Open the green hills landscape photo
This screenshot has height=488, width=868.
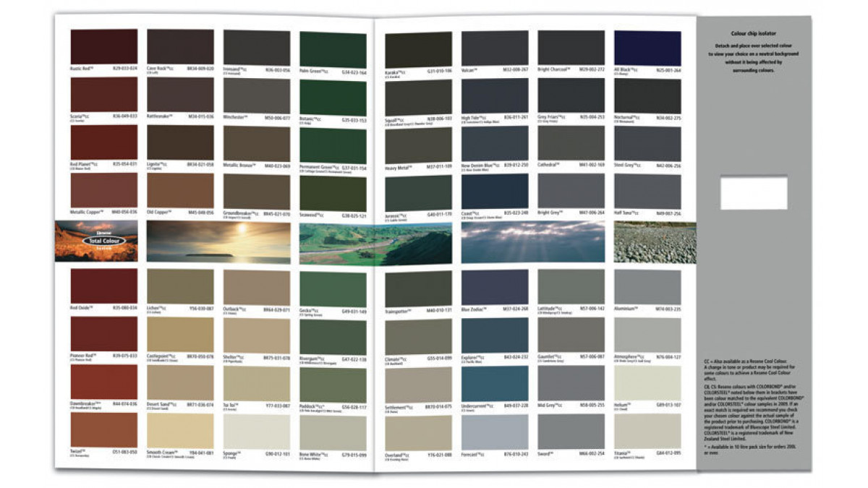click(375, 244)
